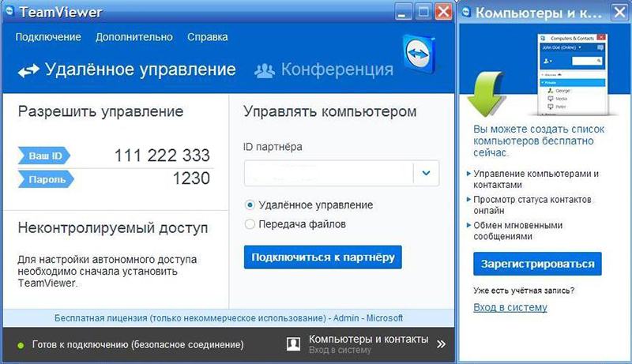Select the Удалённое управление radio button
Image resolution: width=632 pixels, height=364 pixels.
[250, 205]
